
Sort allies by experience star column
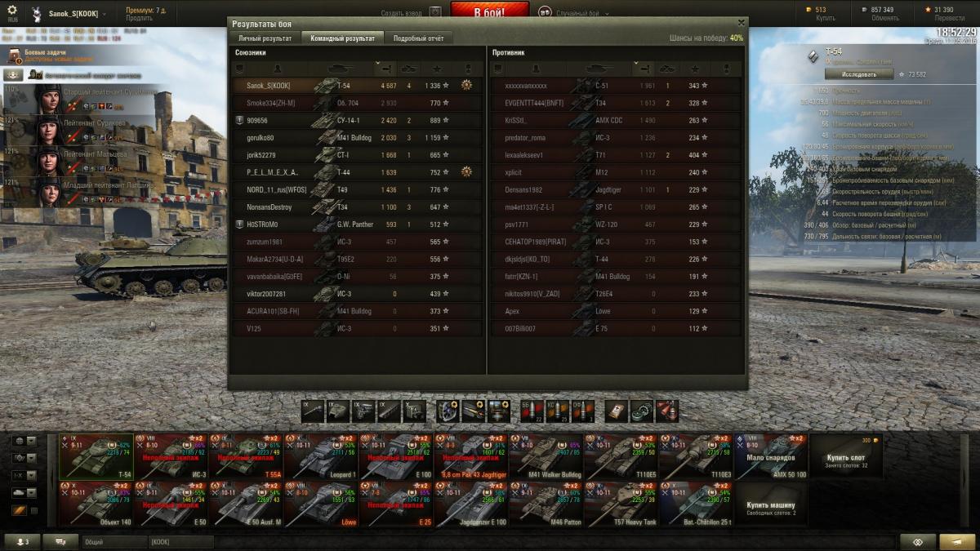(x=435, y=69)
